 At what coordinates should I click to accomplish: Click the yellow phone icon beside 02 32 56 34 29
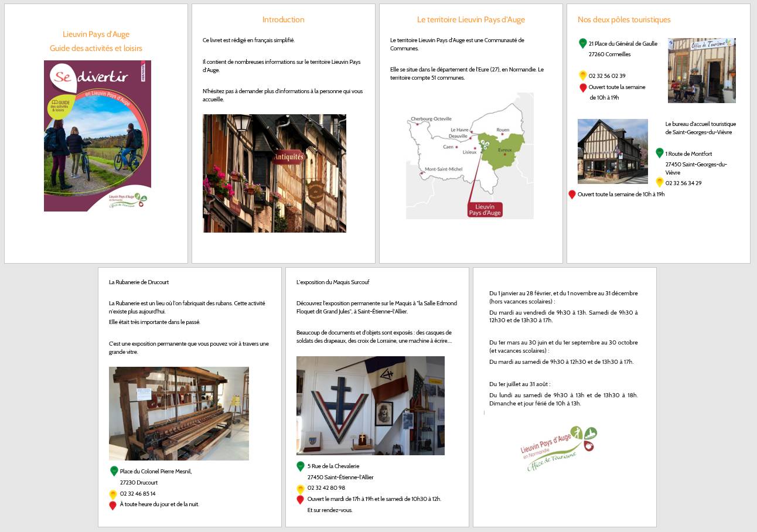659,182
